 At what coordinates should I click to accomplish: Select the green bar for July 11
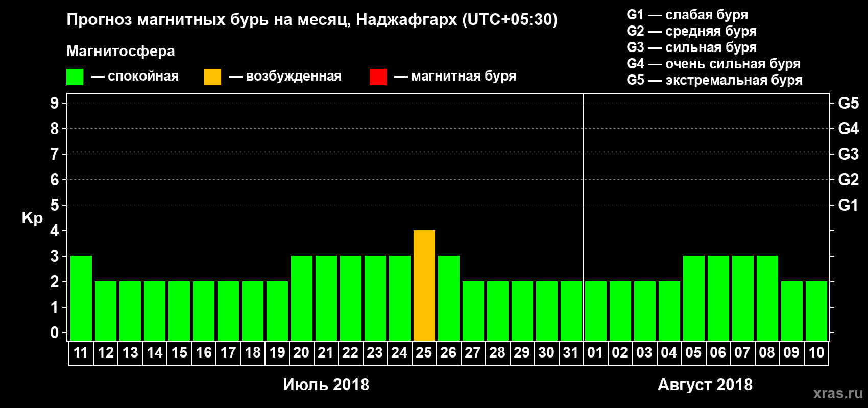[x=81, y=298]
